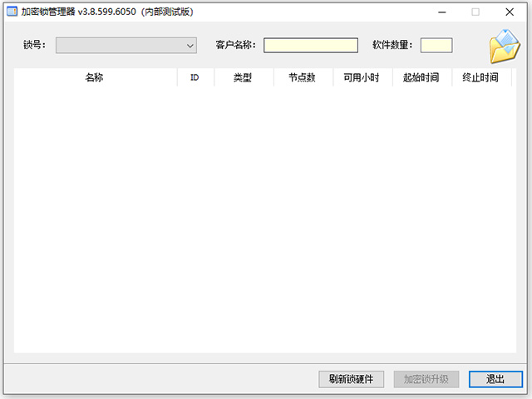Click the 锁号 label text
The image size is (532, 399).
tap(34, 45)
